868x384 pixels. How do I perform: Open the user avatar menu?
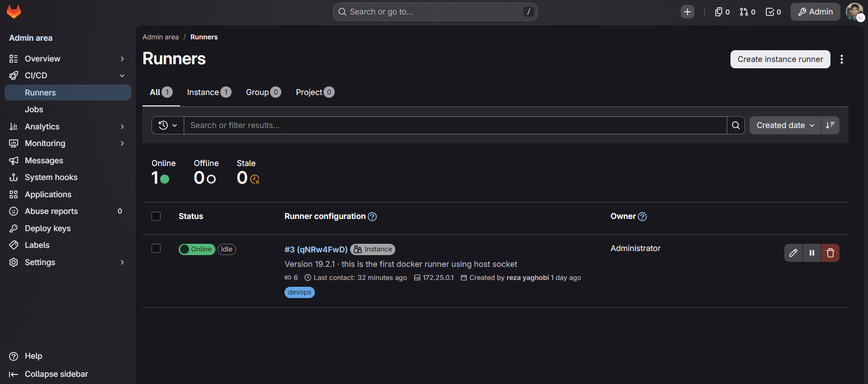(854, 12)
